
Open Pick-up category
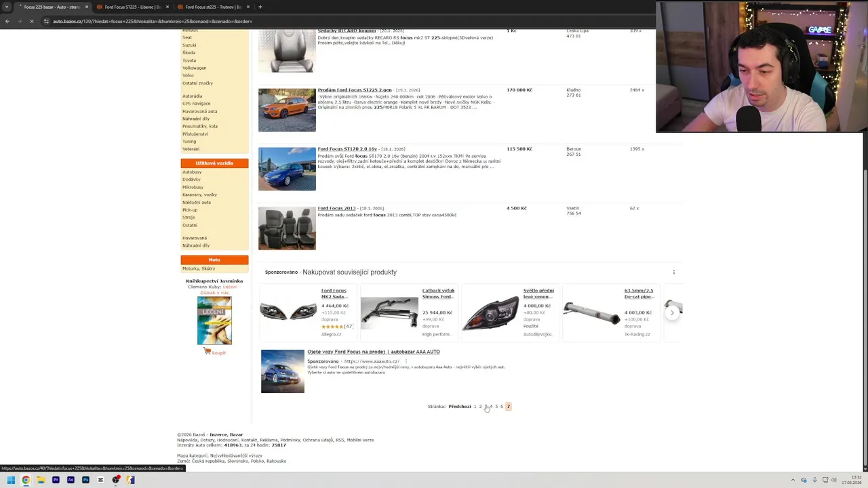(x=190, y=209)
